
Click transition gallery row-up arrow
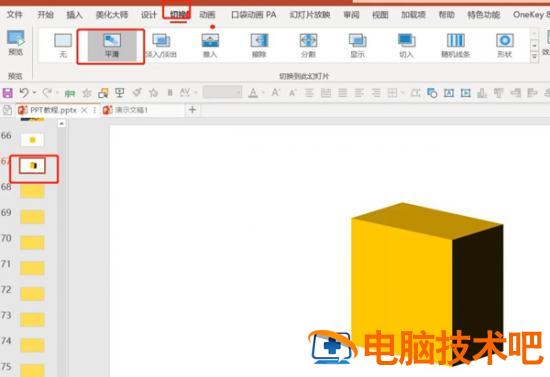pos(535,34)
